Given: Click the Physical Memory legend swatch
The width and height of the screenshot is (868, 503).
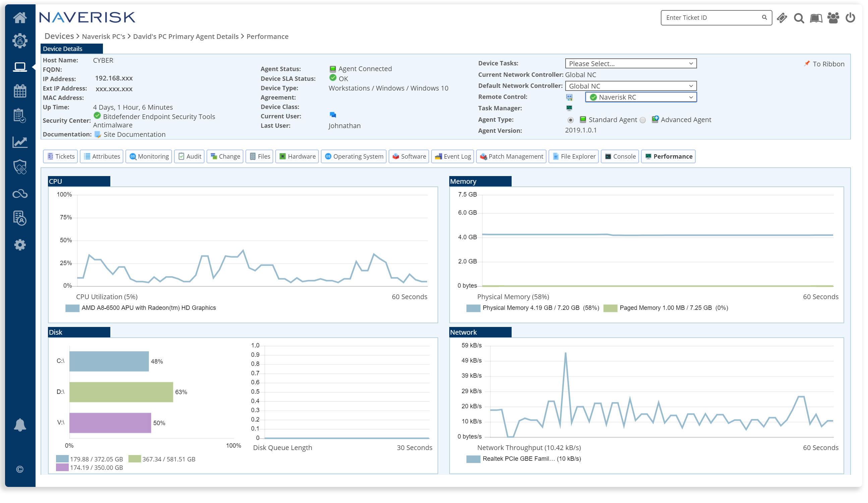Looking at the screenshot, I should point(473,308).
